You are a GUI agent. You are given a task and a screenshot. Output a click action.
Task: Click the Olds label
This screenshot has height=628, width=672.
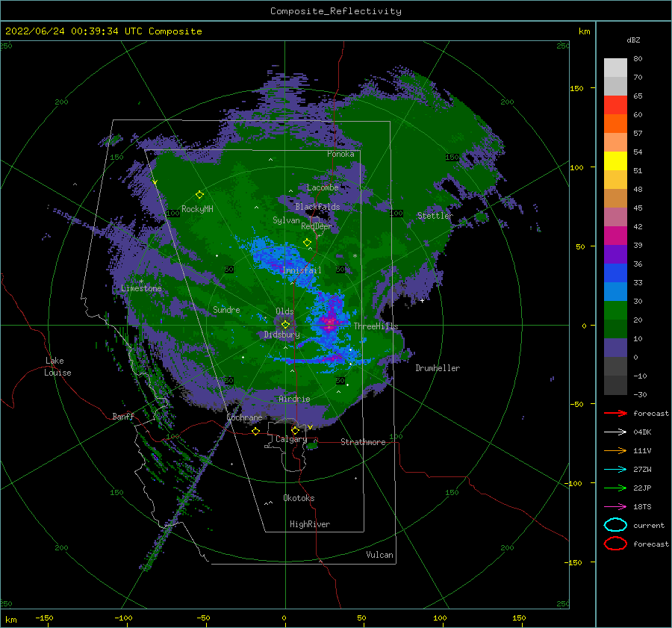(284, 311)
